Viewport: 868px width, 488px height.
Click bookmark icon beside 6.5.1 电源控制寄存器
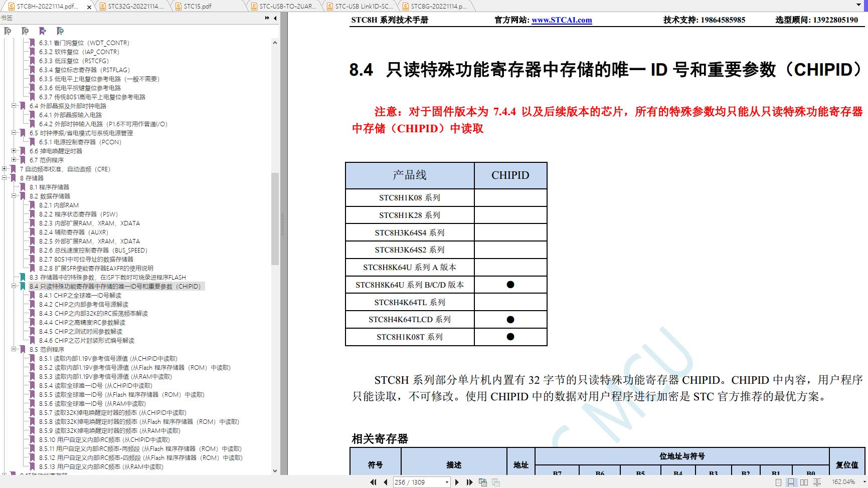[33, 142]
